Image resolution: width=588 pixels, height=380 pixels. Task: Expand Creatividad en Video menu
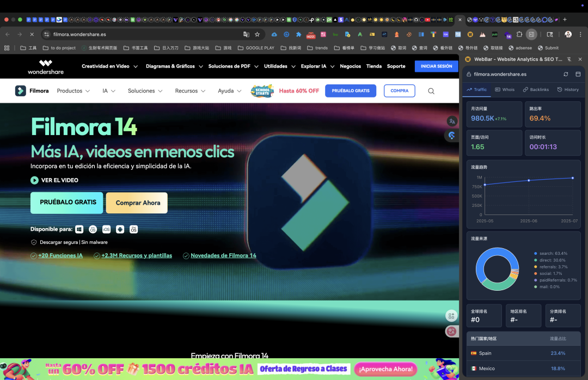(109, 66)
